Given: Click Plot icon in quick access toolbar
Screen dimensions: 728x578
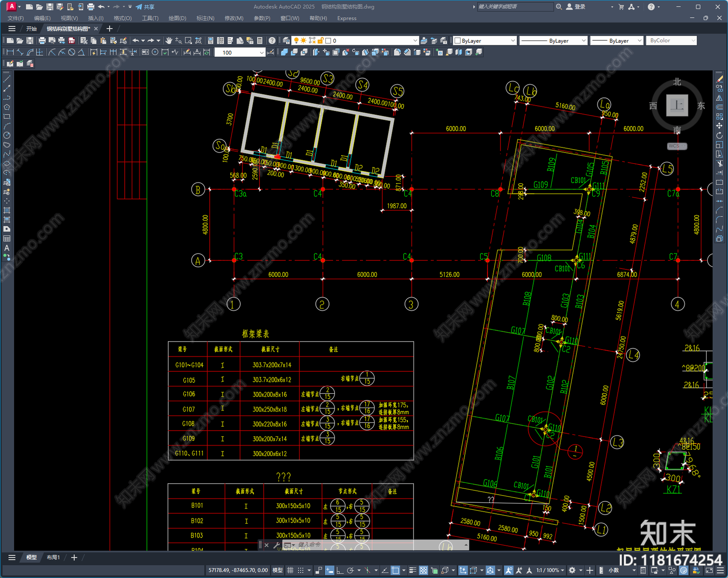Looking at the screenshot, I should pyautogui.click(x=91, y=7).
